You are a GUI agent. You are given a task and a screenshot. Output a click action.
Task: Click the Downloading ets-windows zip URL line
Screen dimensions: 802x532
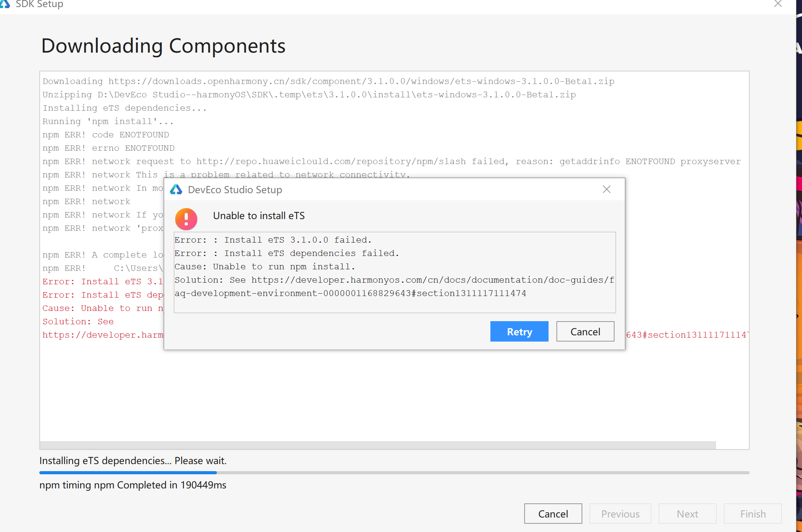point(329,81)
